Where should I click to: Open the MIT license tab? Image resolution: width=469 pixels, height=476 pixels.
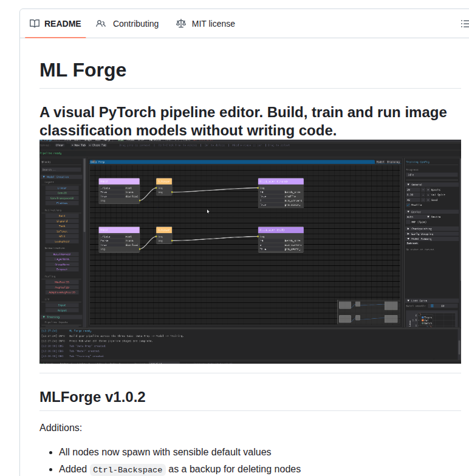tap(205, 24)
